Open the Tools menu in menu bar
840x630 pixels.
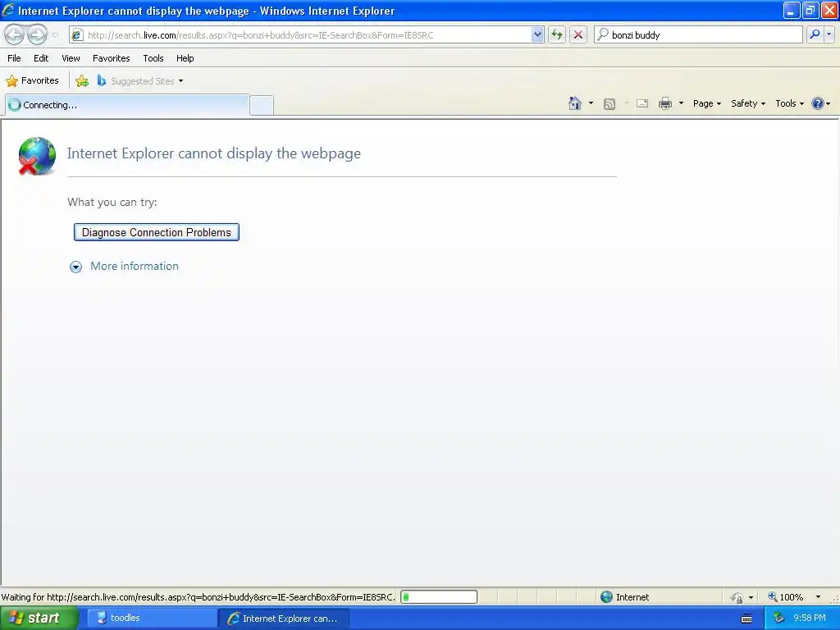pos(153,58)
